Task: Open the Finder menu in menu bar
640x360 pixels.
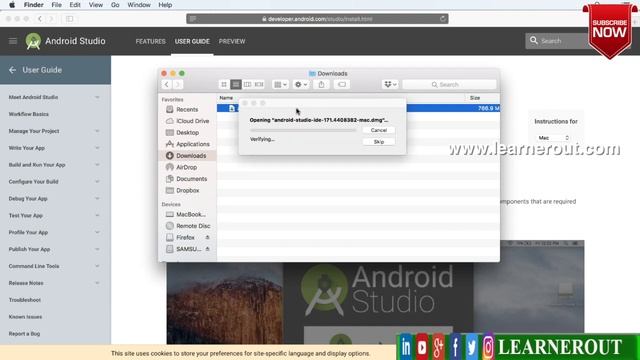Action: point(33,5)
